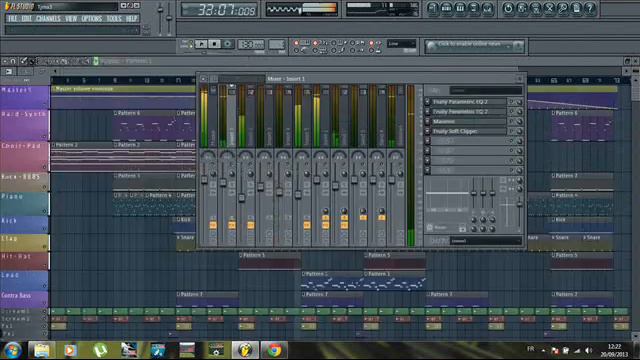This screenshot has width=640, height=360.
Task: Open the question-mark help icon
Action: click(x=590, y=9)
